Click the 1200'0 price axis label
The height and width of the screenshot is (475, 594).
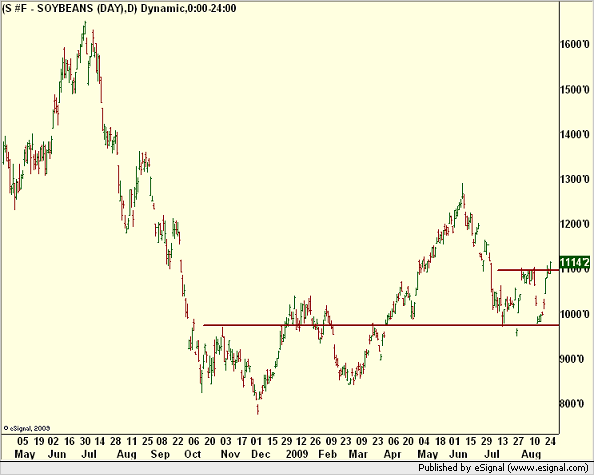(x=575, y=224)
